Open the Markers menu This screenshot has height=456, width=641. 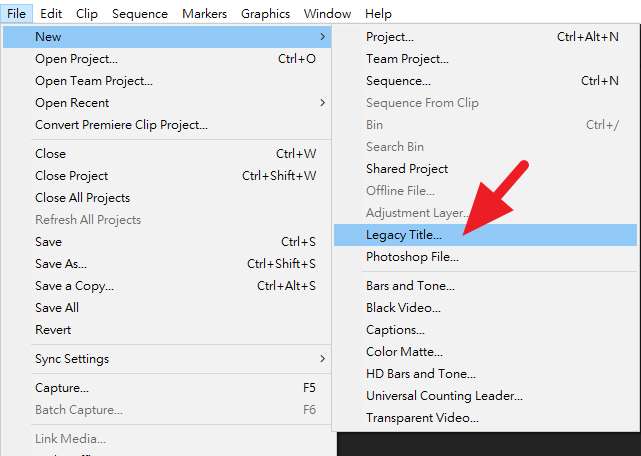click(x=204, y=14)
